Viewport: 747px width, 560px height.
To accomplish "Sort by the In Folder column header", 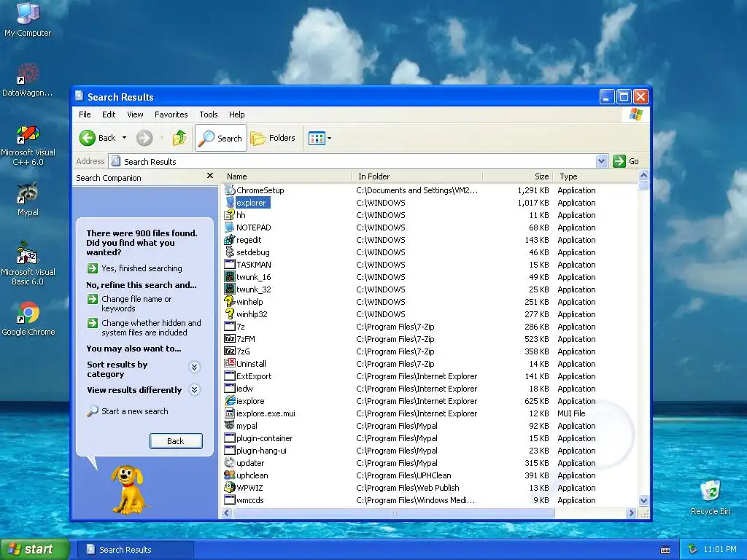I will [417, 176].
